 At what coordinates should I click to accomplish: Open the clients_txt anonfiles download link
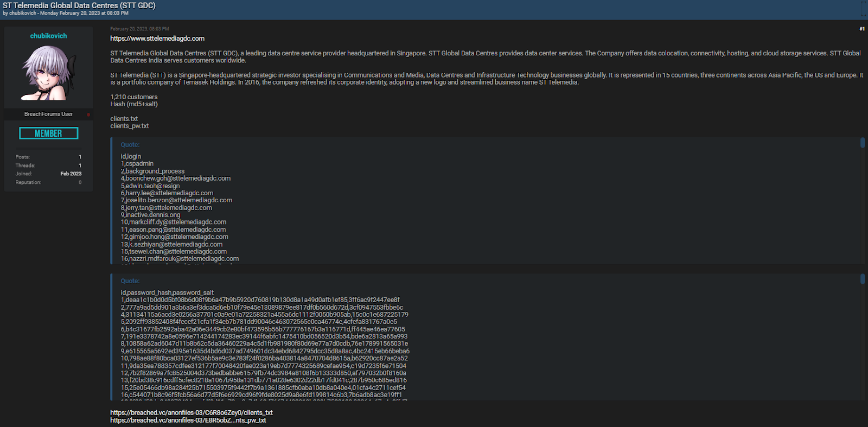pyautogui.click(x=192, y=413)
